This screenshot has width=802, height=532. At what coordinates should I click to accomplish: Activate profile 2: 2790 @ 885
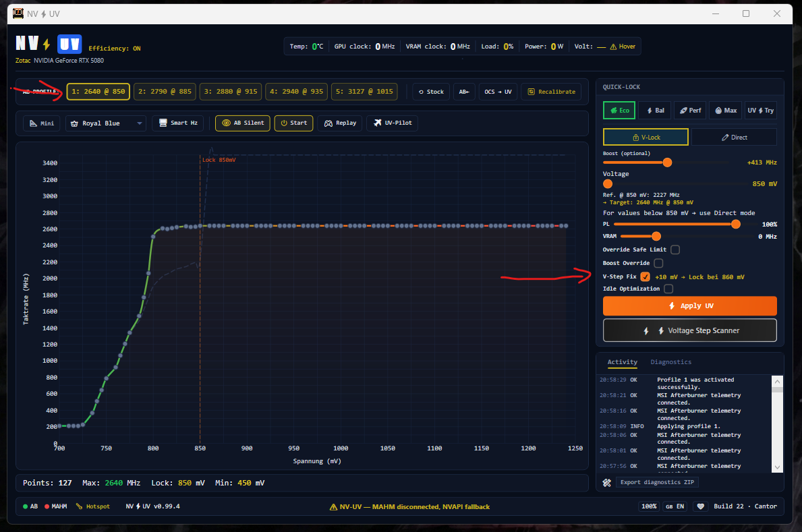(x=165, y=92)
